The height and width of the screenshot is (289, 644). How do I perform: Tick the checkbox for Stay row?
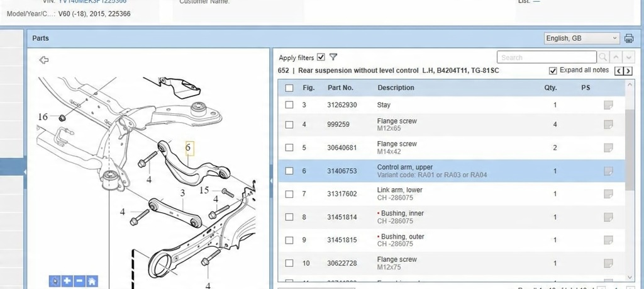point(289,105)
